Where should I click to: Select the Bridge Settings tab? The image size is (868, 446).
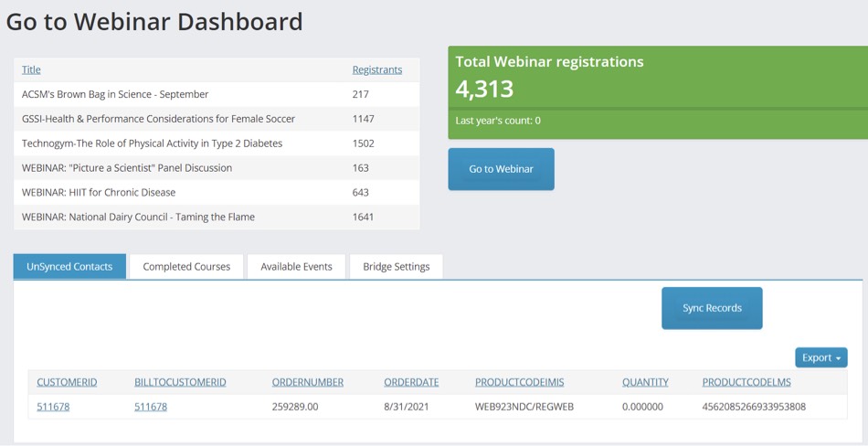[397, 267]
